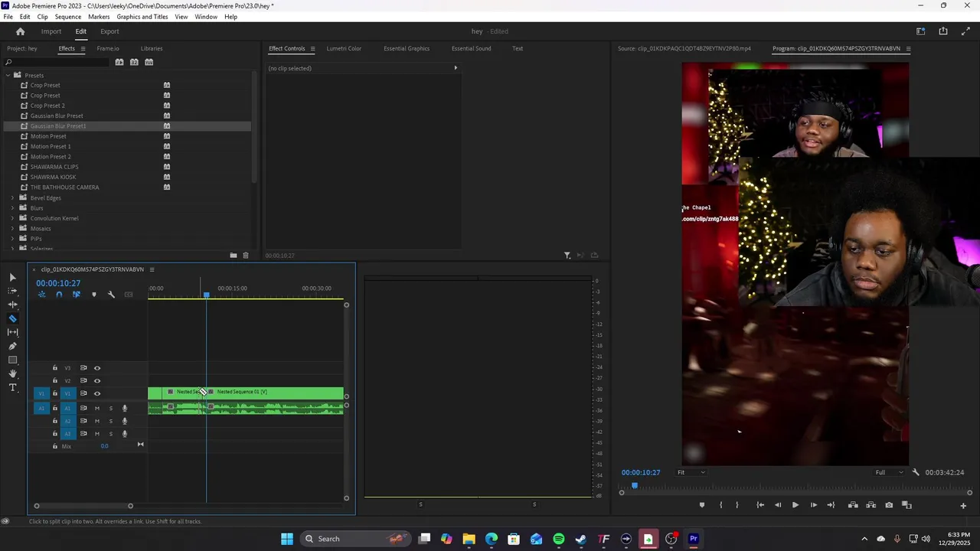The image size is (980, 551).
Task: Enable voice-over record on A3
Action: (125, 434)
